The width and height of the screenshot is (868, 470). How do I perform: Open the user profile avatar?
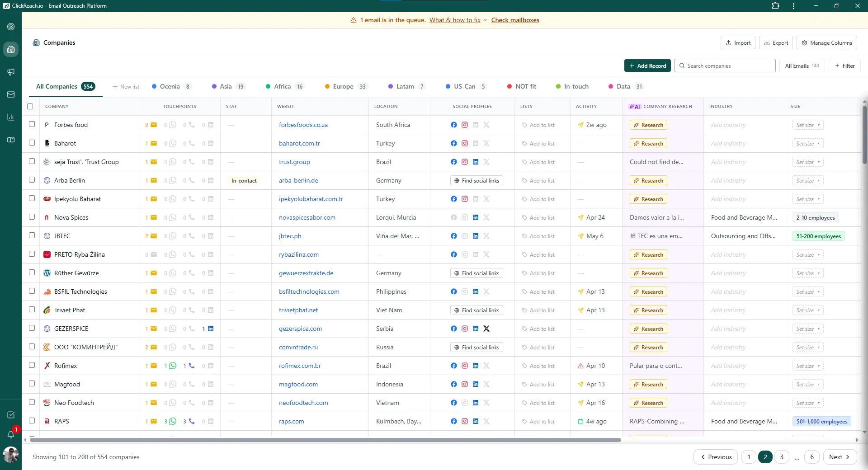tap(11, 454)
